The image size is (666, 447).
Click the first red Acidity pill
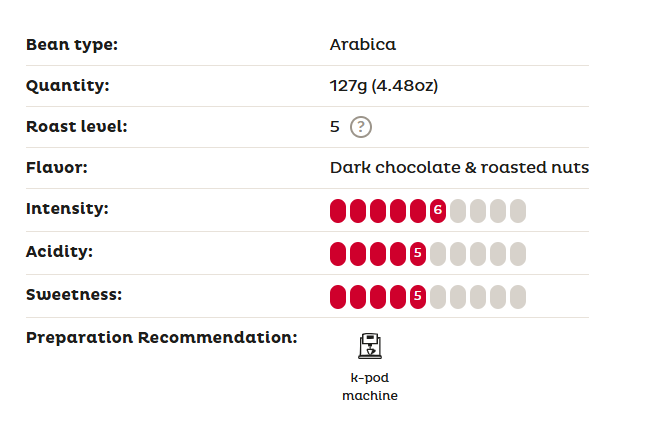point(338,254)
